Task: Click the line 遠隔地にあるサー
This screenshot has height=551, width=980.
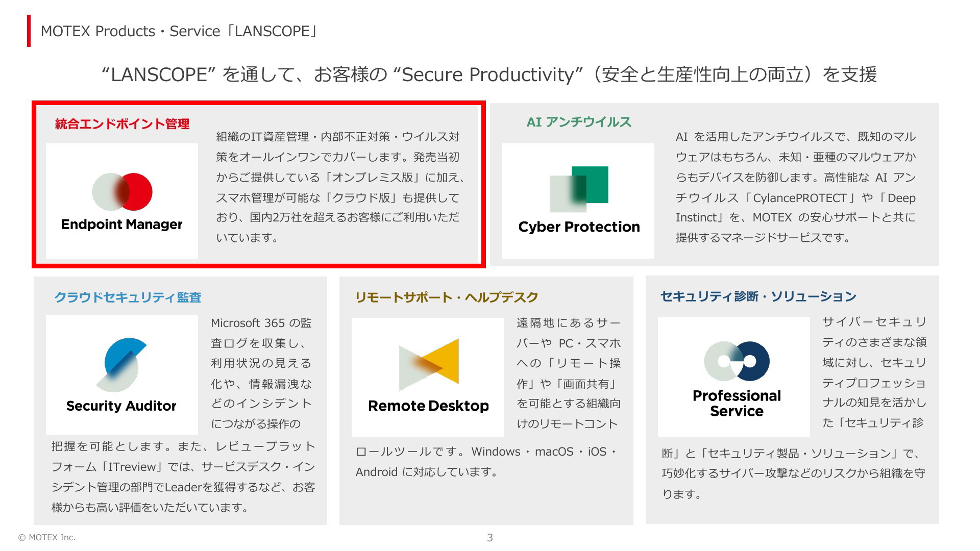Action: 568,323
